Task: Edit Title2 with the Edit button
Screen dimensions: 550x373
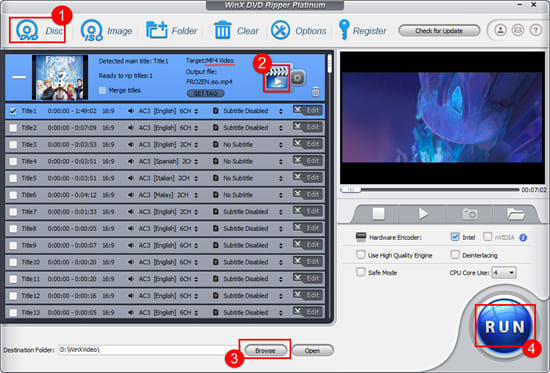Action: tap(308, 127)
